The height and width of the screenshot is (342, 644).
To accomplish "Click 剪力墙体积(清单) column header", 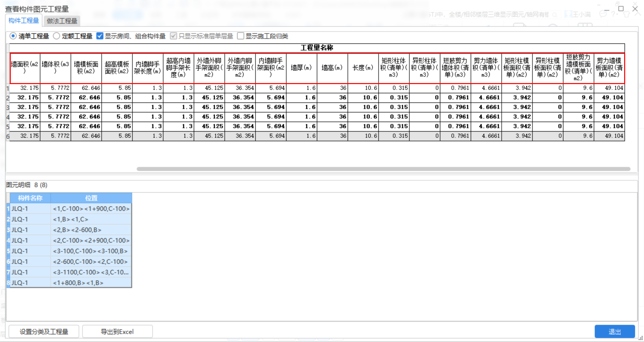I will point(486,68).
